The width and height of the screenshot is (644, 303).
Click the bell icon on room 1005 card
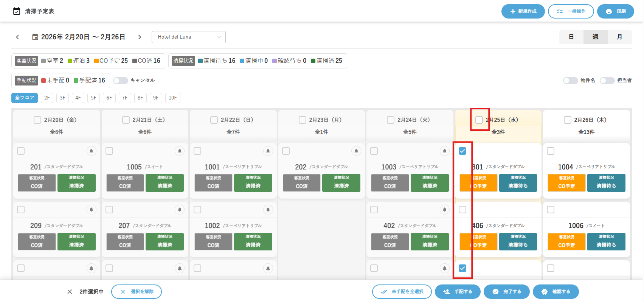[x=180, y=151]
